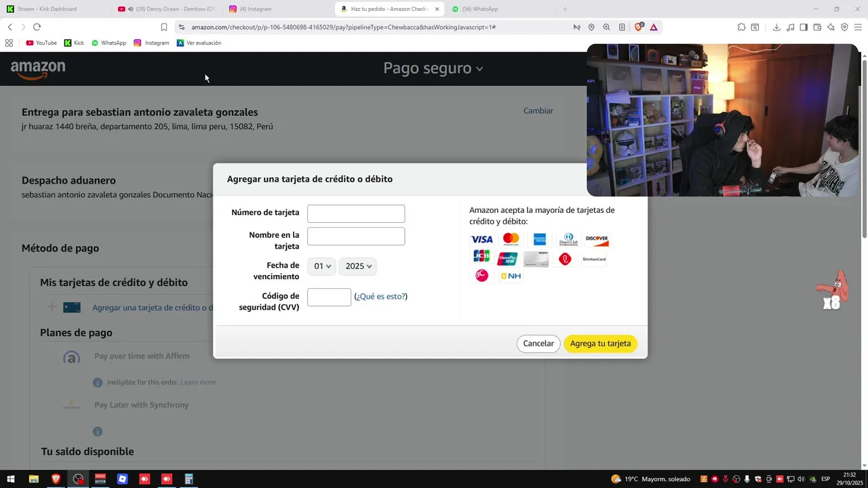
Task: Toggle the browser sidebar panel icon
Action: pos(804,27)
